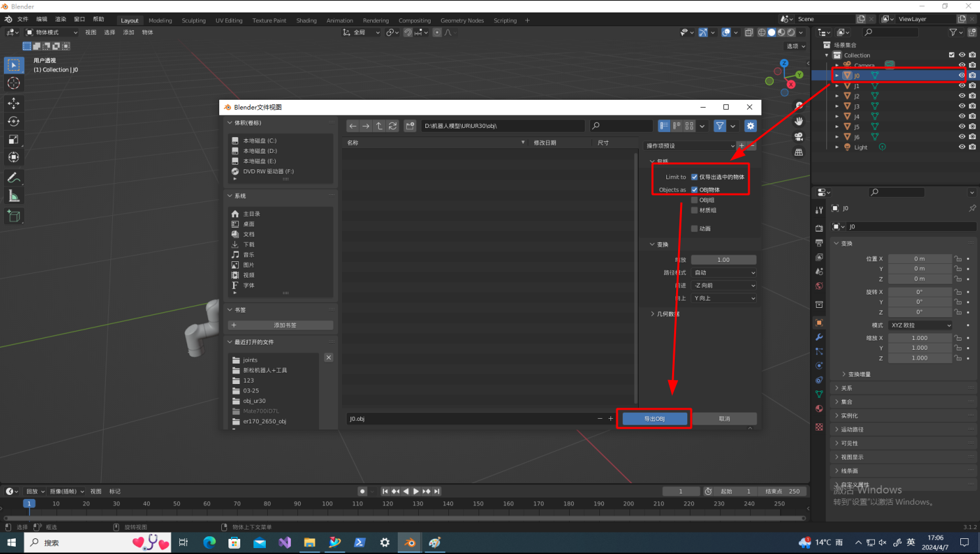Select the Add Cube tool

click(x=14, y=216)
